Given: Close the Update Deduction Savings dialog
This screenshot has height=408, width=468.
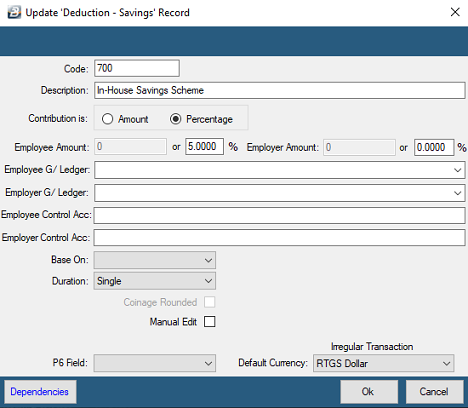Looking at the screenshot, I should (455, 12).
